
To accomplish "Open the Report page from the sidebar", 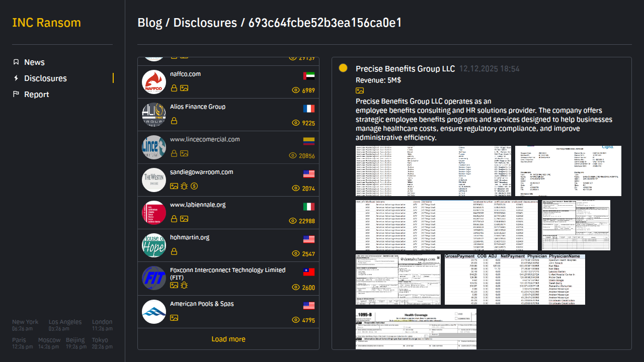I will (x=36, y=95).
